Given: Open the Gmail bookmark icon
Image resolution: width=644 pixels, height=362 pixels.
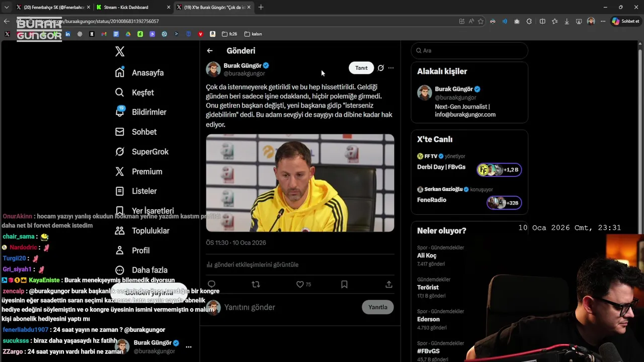Looking at the screenshot, I should tap(104, 34).
